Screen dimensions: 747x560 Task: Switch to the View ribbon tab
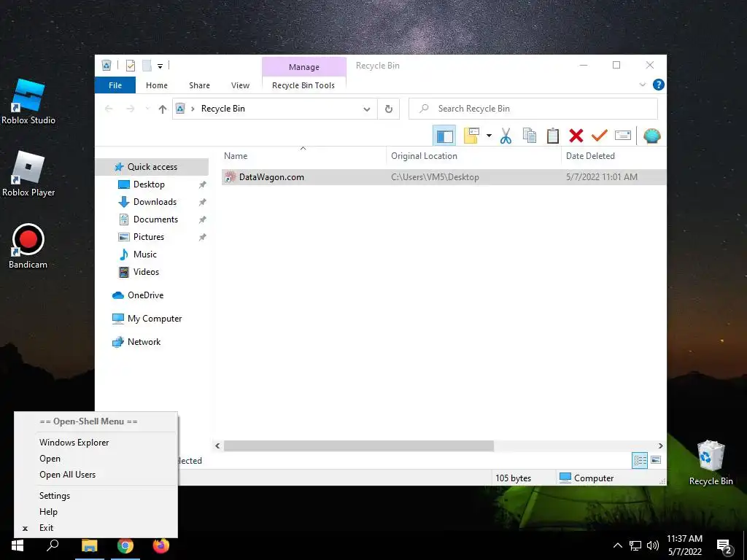pos(240,85)
